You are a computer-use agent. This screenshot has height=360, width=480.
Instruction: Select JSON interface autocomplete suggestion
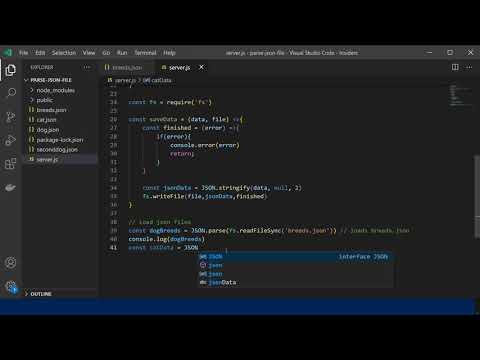(x=296, y=256)
